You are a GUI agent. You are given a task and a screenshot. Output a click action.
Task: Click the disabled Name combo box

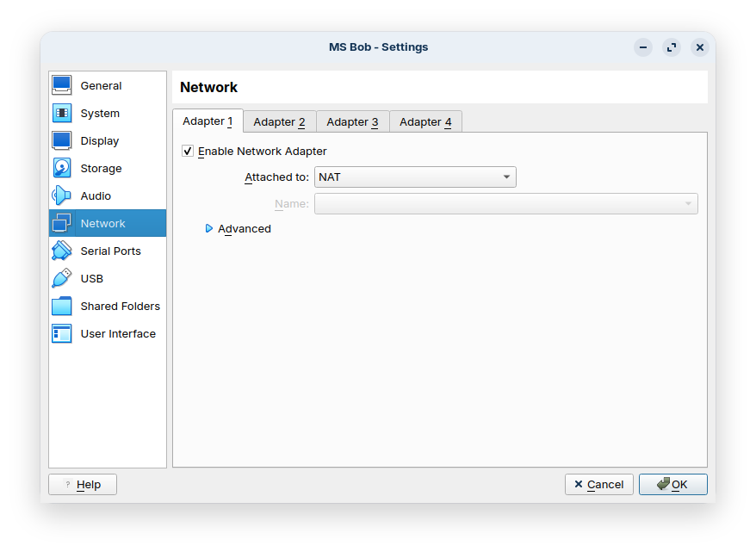(x=505, y=204)
